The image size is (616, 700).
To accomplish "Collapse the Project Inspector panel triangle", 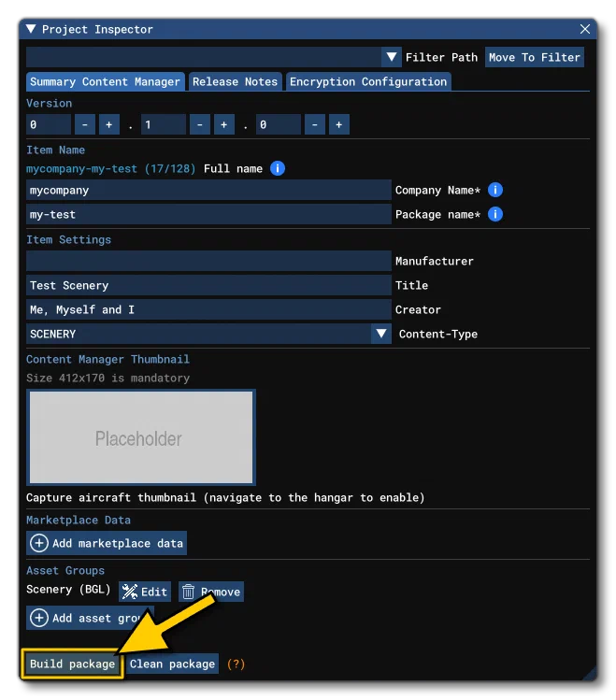I will (x=31, y=30).
